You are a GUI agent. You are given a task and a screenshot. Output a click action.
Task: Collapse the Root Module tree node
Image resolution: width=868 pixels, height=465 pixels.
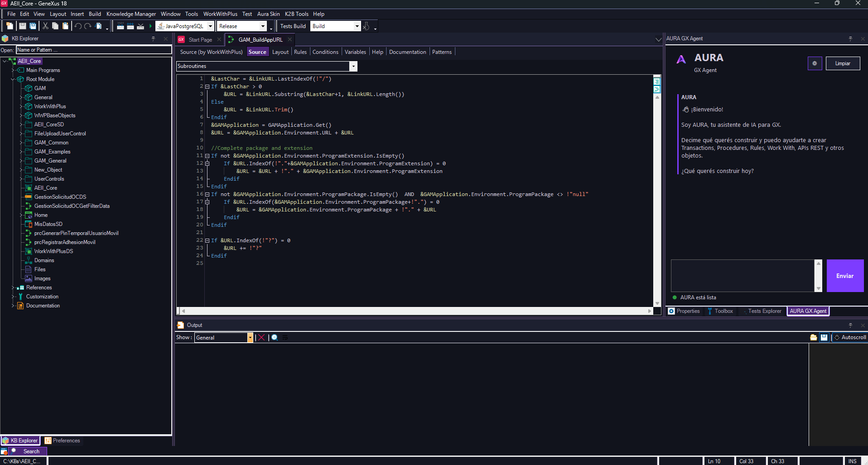pos(13,79)
